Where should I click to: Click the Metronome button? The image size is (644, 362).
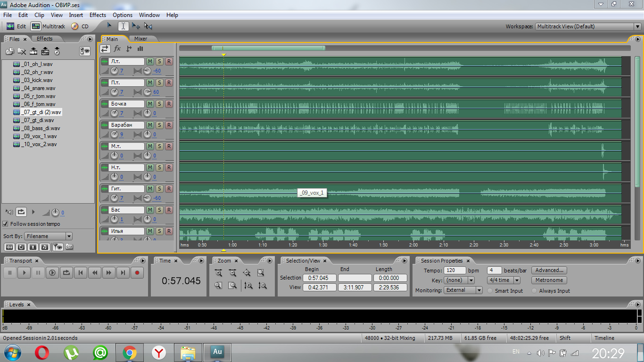pyautogui.click(x=549, y=280)
